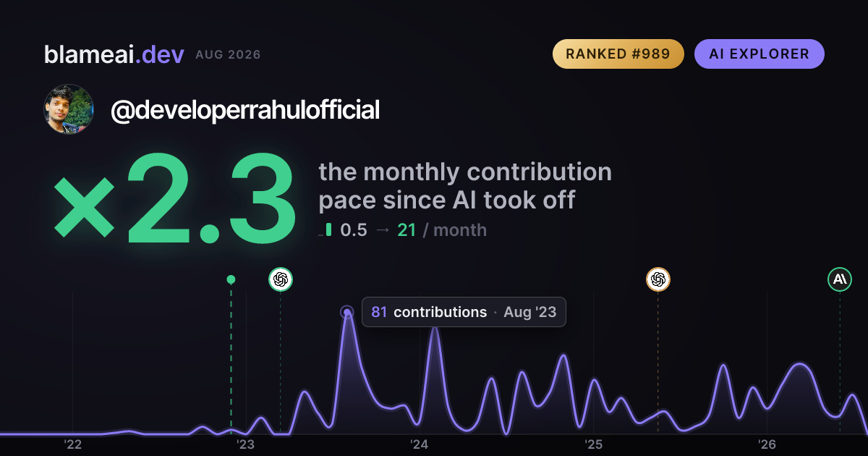The height and width of the screenshot is (456, 868).
Task: Open the @developerrahulofficial profile link
Action: 245,111
